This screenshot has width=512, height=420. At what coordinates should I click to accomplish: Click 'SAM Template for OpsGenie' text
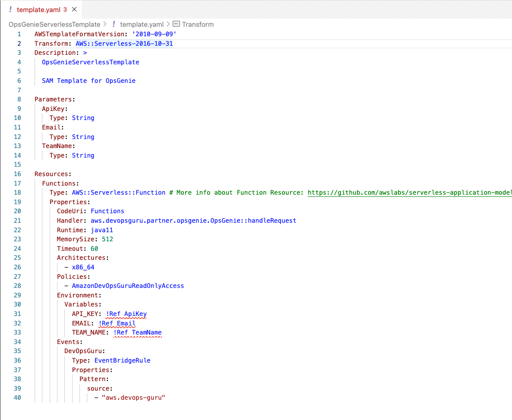point(89,81)
